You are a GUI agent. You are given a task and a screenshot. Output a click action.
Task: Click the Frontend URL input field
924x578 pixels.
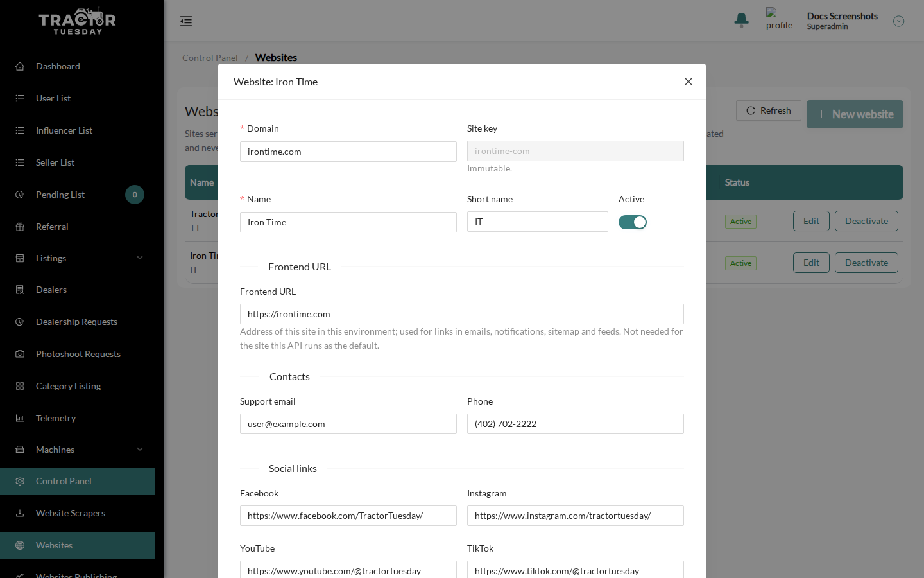tap(462, 314)
